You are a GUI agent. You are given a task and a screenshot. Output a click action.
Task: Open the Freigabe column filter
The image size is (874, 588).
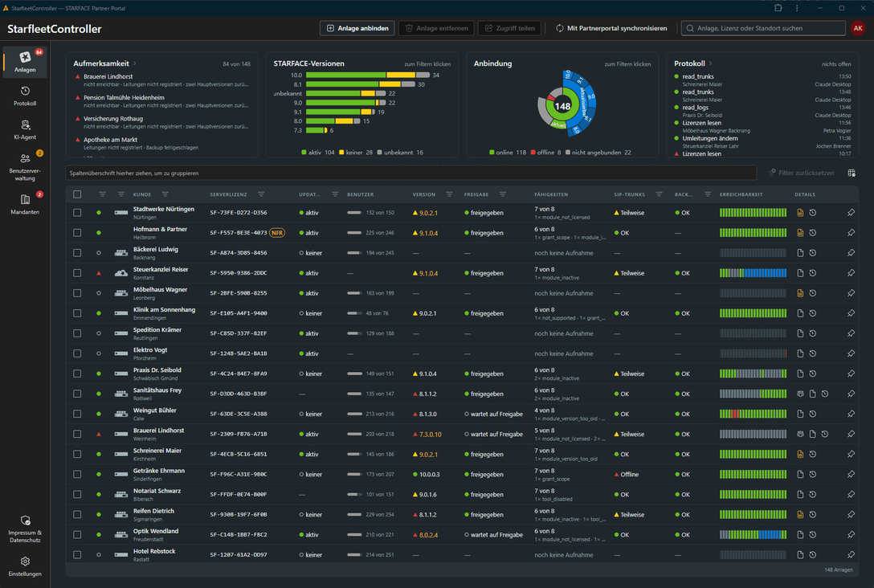503,194
